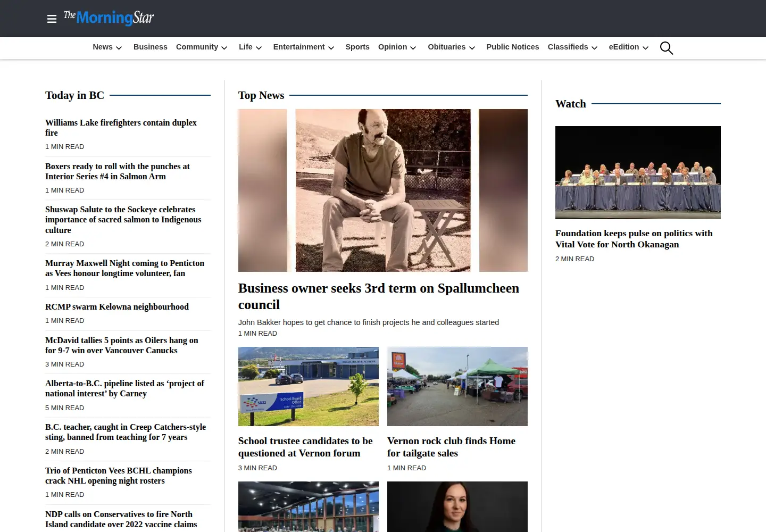This screenshot has height=532, width=766.
Task: Open the Williams Lake firefighters duplex fire story
Action: (x=121, y=128)
